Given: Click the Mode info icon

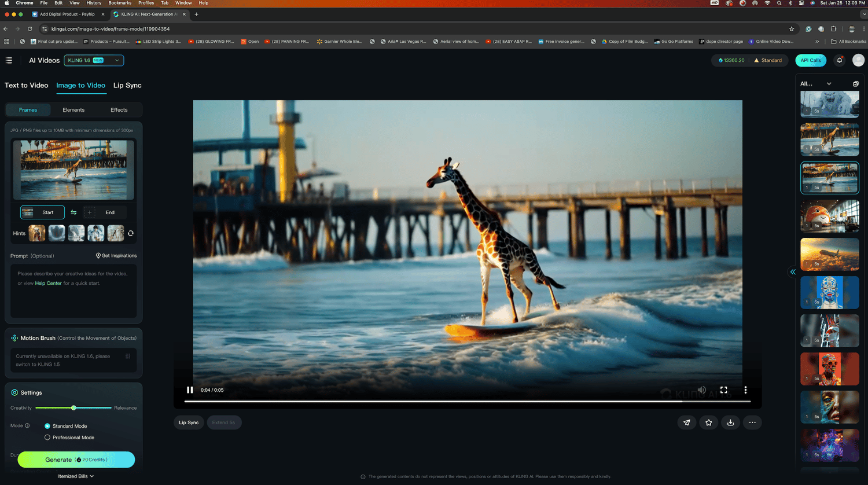Looking at the screenshot, I should click(27, 425).
